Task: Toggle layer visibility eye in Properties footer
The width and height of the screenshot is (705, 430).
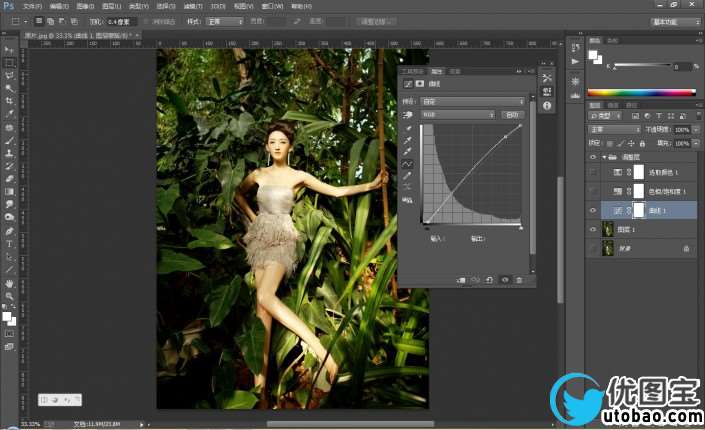Action: (x=505, y=280)
